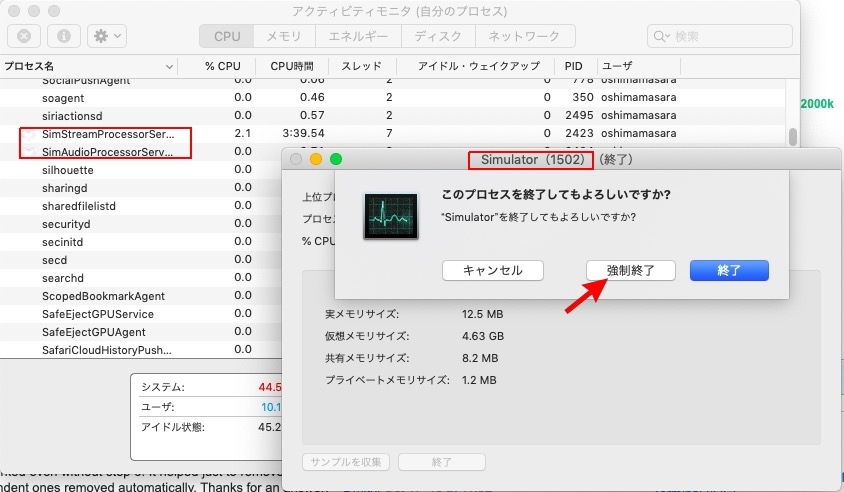Sort by % CPU column header
This screenshot has width=844, height=492.
(222, 66)
